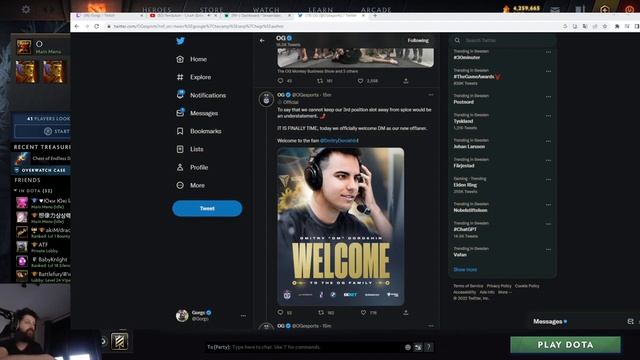Open LEARN tab in Dota menu
The height and width of the screenshot is (360, 640).
click(321, 9)
